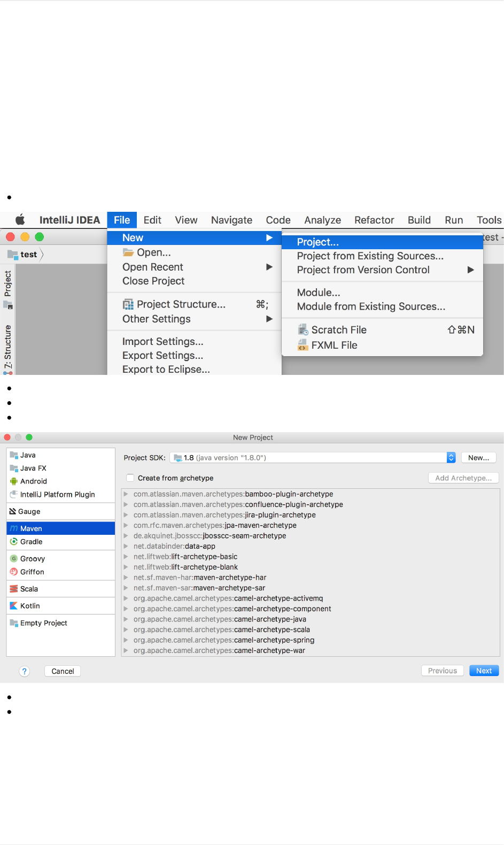Open help with the question mark icon

(25, 671)
